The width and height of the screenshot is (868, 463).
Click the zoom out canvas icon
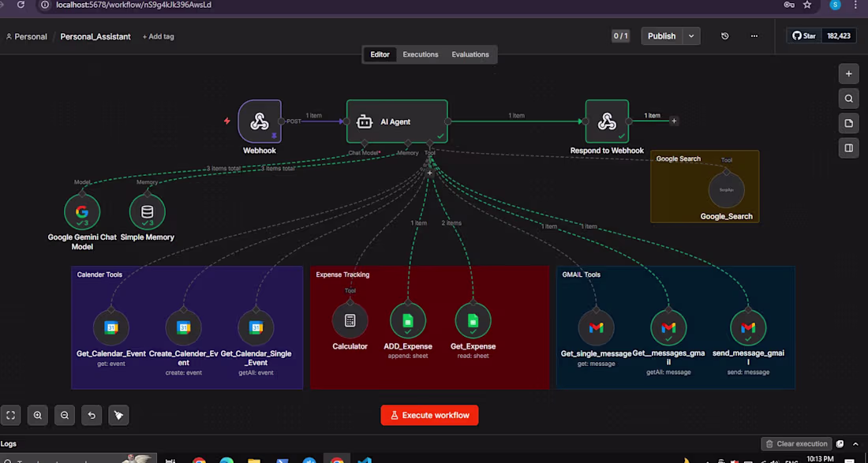coord(65,415)
